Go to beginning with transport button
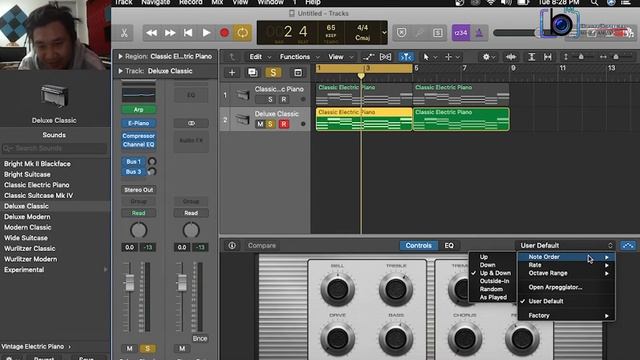Viewport: 640px width, 360px height. coord(188,33)
